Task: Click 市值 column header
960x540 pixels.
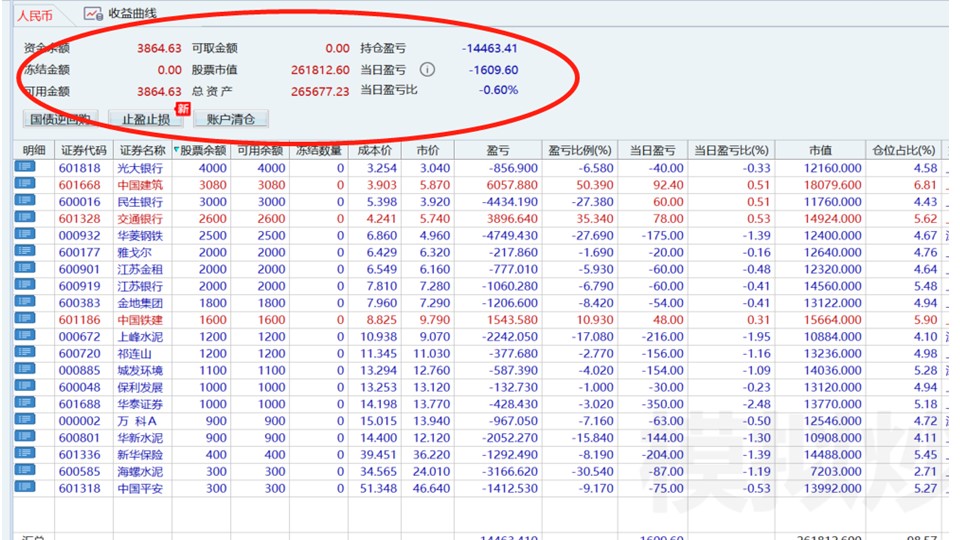Action: click(820, 150)
